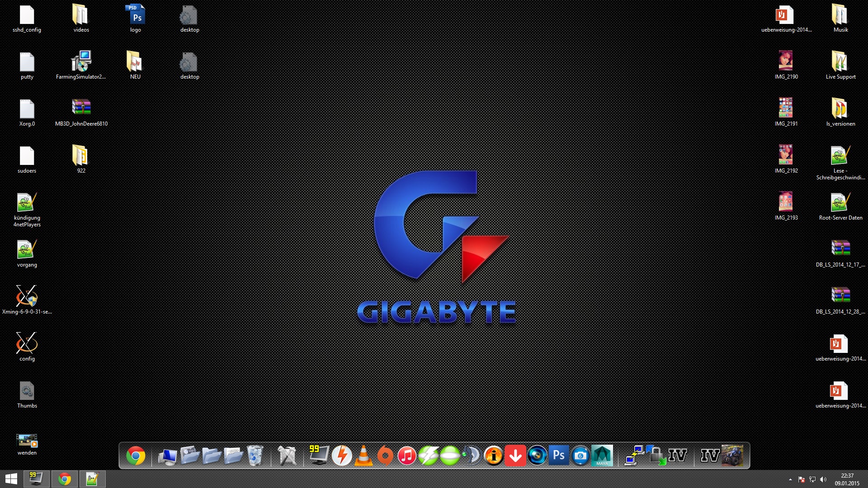868x488 pixels.
Task: Open My Computer from the dock
Action: [x=167, y=456]
